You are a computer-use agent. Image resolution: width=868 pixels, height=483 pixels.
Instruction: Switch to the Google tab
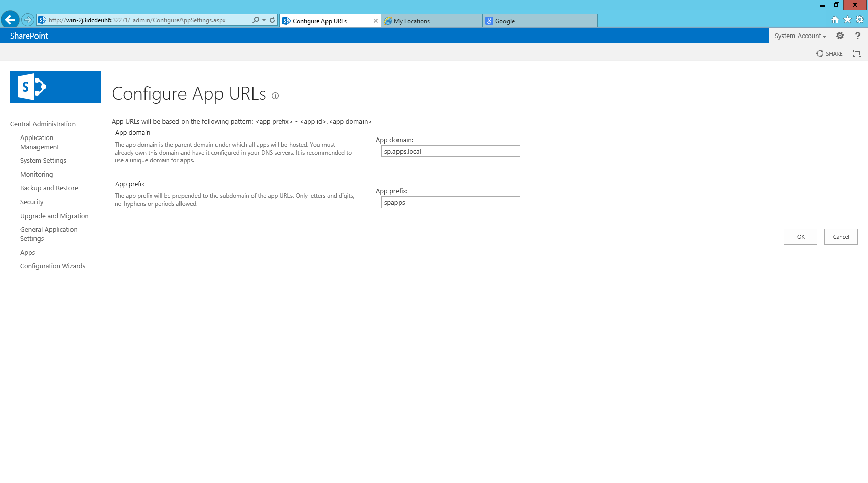[x=533, y=21]
